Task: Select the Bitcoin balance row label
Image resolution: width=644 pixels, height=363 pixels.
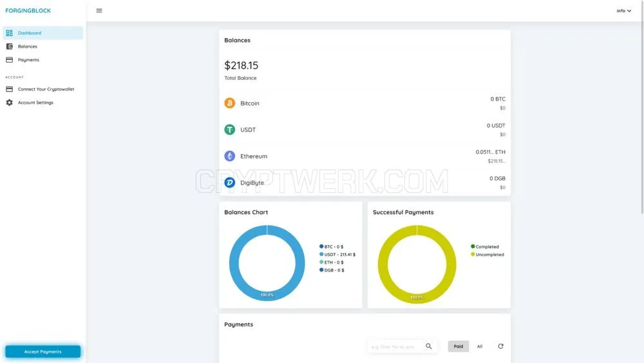Action: click(250, 103)
